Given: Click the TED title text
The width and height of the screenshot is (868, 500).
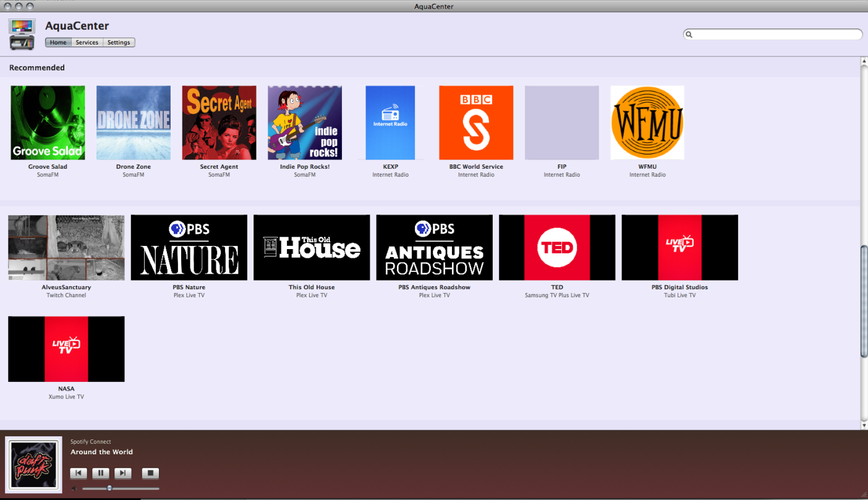Looking at the screenshot, I should 557,287.
